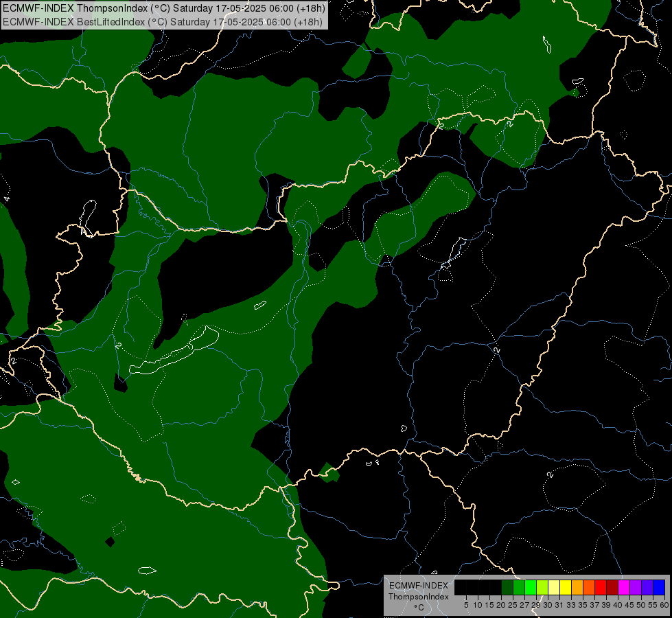Click the '°C' unit label in legend
The image size is (672, 618).
point(419,607)
